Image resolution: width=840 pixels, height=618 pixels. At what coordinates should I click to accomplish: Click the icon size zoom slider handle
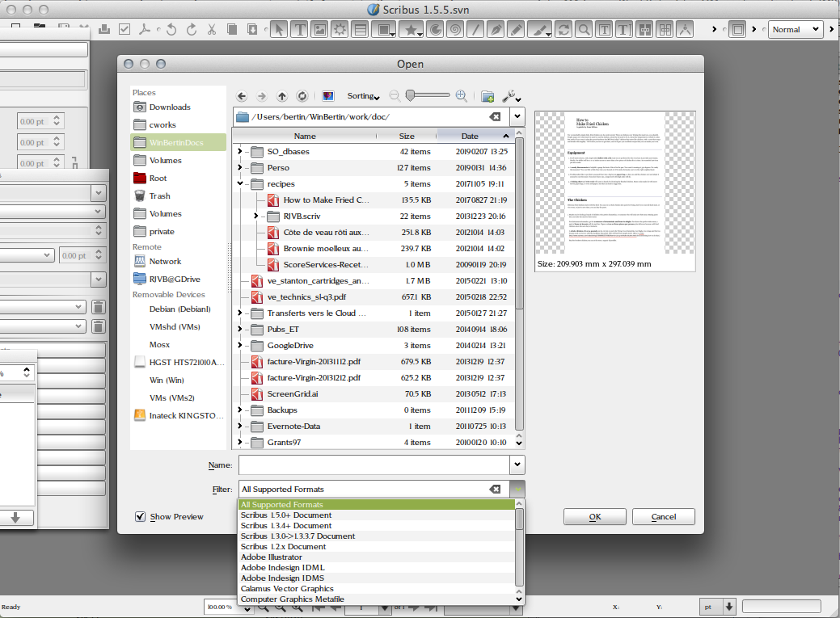click(x=412, y=95)
